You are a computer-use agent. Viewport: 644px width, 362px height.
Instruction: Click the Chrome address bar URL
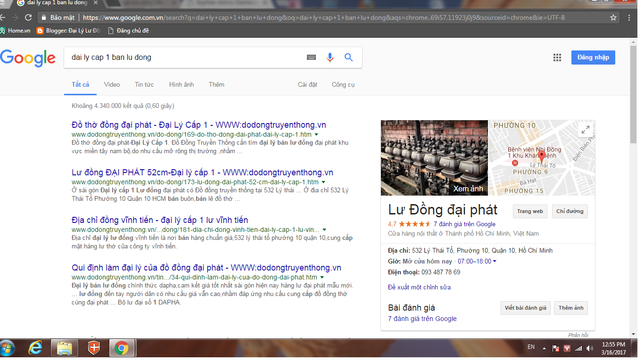[x=324, y=17]
